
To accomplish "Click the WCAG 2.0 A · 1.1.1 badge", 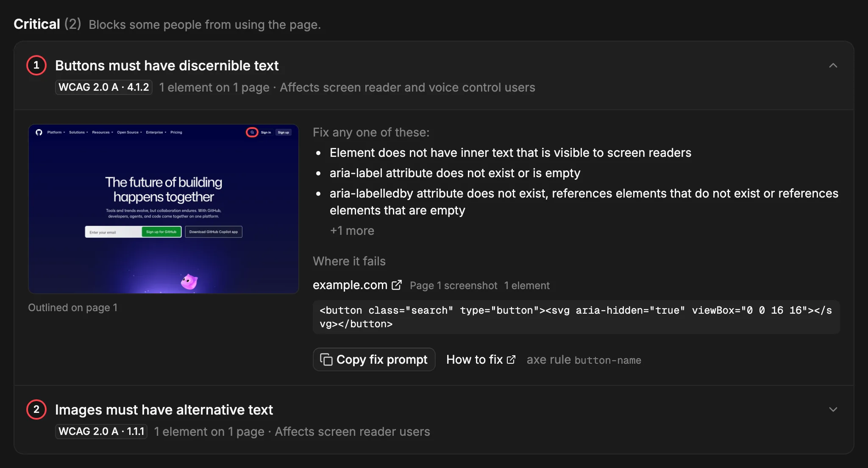I will (101, 432).
